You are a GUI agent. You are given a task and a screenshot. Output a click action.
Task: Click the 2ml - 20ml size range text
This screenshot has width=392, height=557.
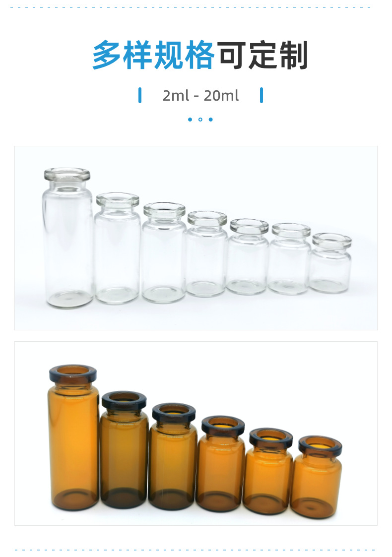[200, 96]
